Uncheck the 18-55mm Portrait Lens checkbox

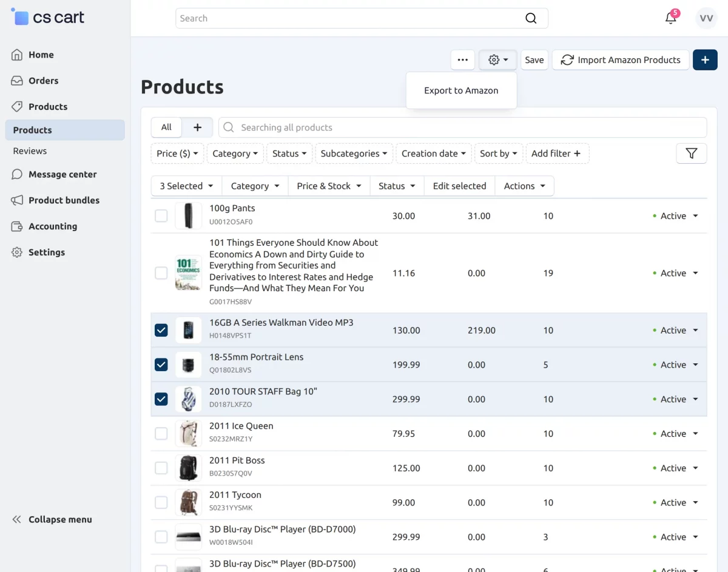pos(161,365)
